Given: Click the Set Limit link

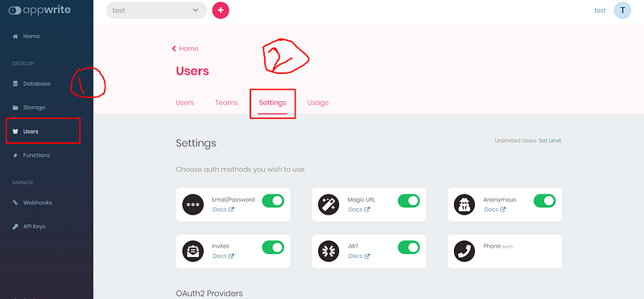Looking at the screenshot, I should (x=550, y=141).
